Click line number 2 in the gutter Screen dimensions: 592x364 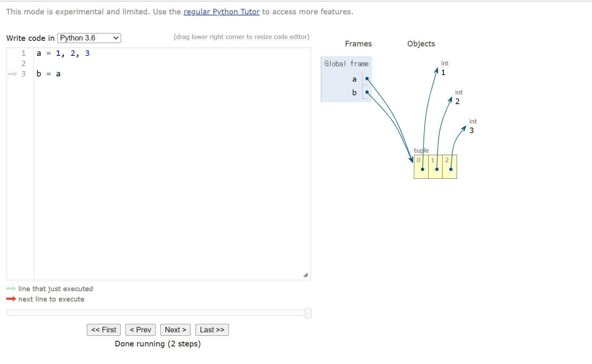click(24, 64)
